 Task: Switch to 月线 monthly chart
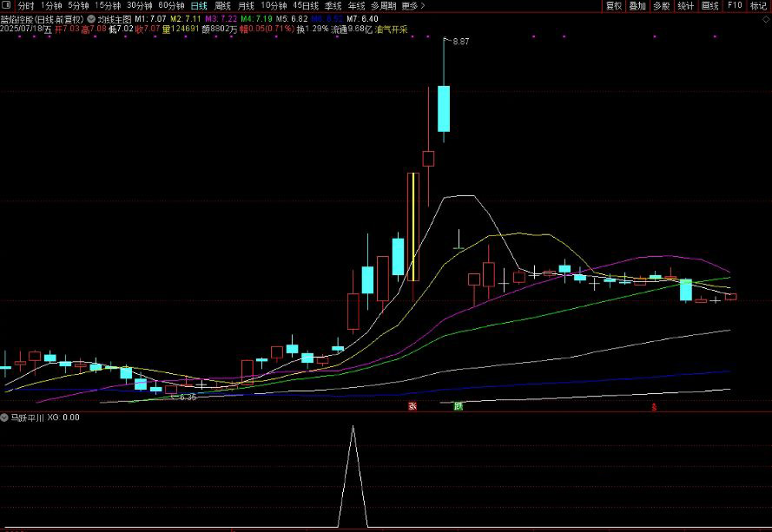246,5
